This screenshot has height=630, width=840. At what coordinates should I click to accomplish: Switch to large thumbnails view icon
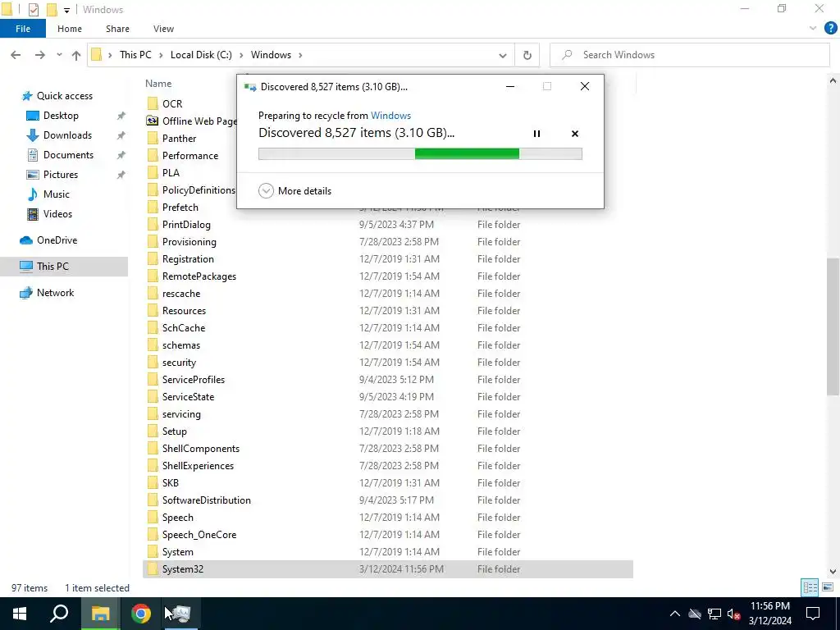(827, 587)
